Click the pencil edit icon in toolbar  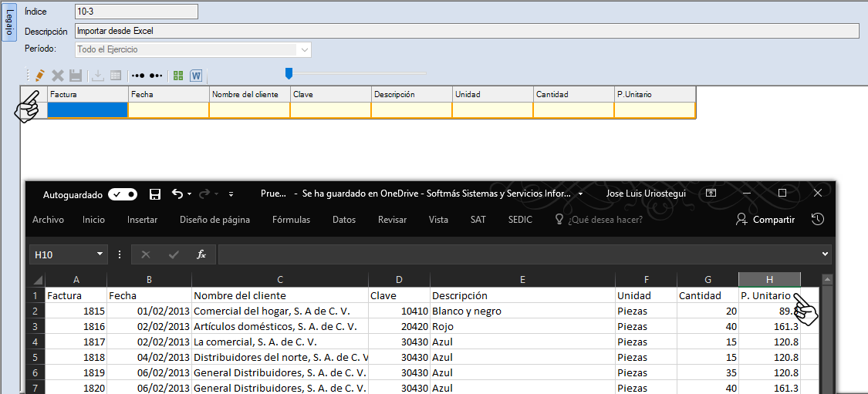click(40, 76)
